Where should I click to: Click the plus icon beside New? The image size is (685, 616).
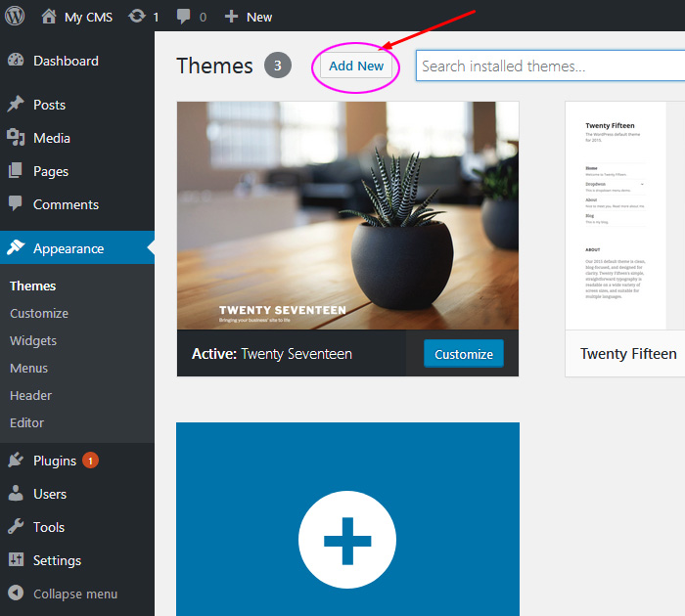click(x=231, y=17)
